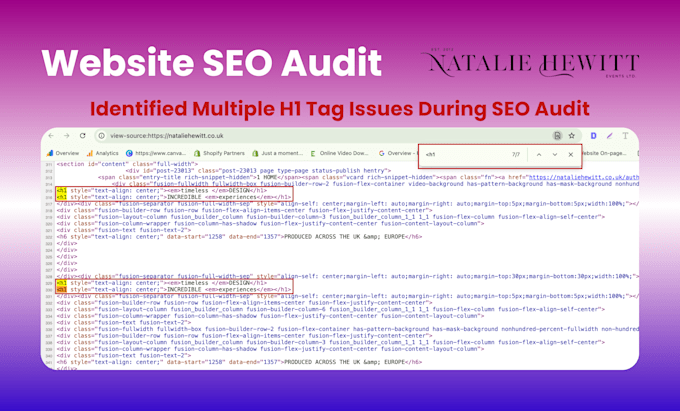Click the div id="post-23013" source line
The image size is (680, 411).
point(258,171)
